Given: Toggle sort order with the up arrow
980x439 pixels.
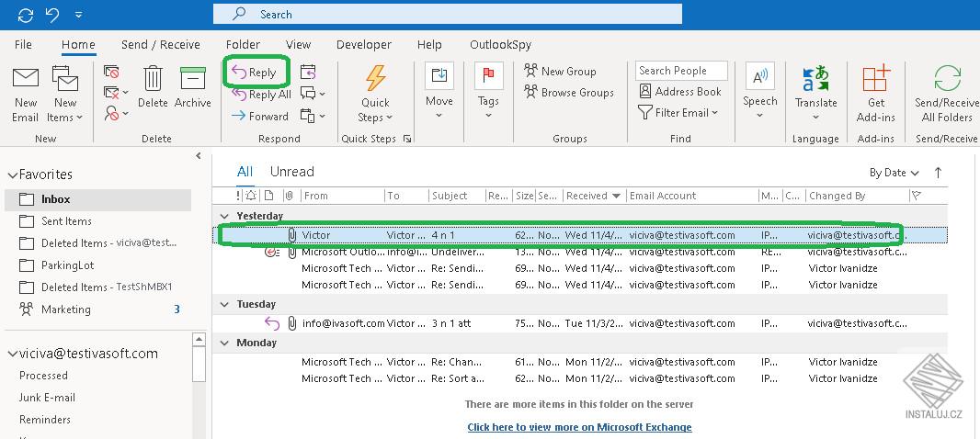Looking at the screenshot, I should tap(938, 173).
